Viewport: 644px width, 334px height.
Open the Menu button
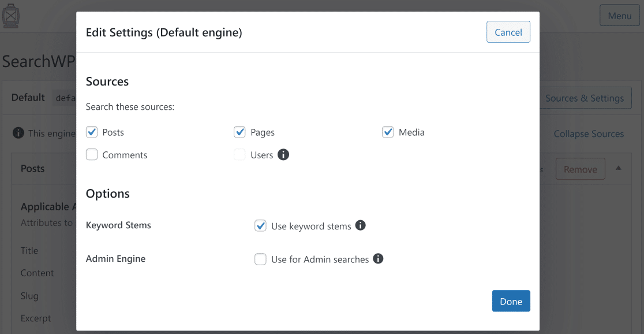click(x=620, y=16)
